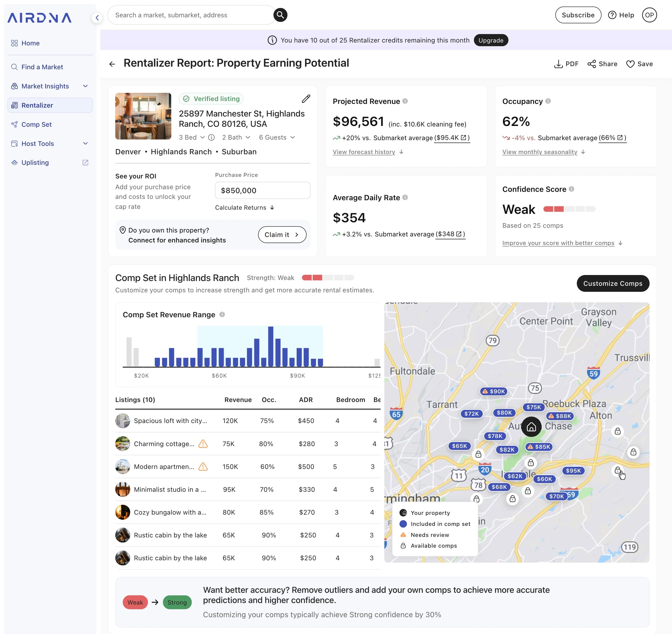
Task: Open Comp Set in sidebar
Action: 50,124
